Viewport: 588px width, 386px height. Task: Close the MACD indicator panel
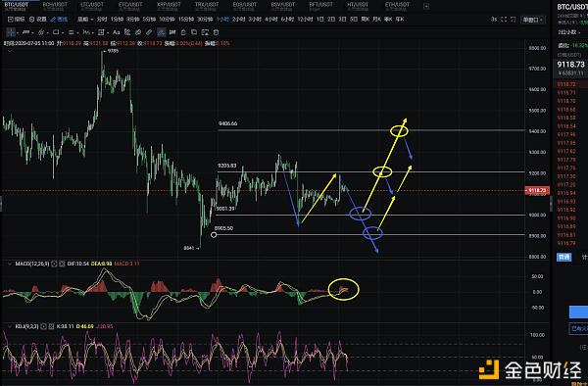62,264
